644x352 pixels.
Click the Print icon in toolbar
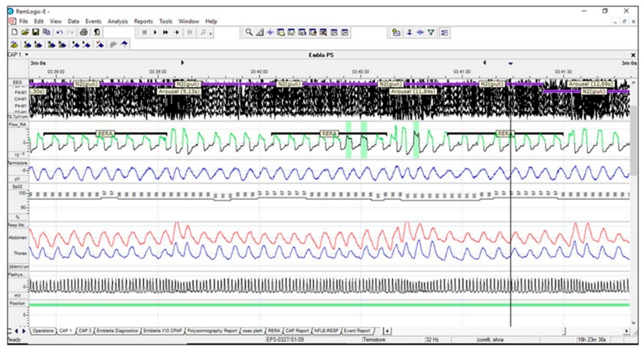pyautogui.click(x=84, y=32)
